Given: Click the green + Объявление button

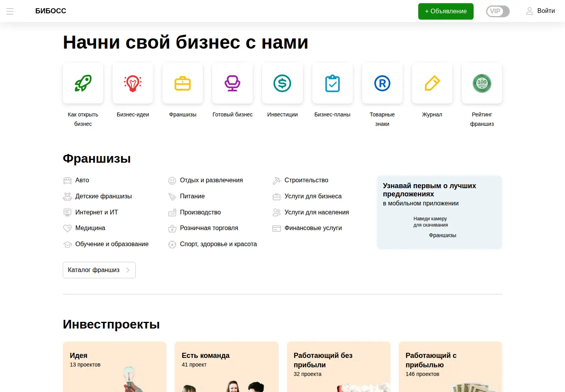Looking at the screenshot, I should click(446, 11).
